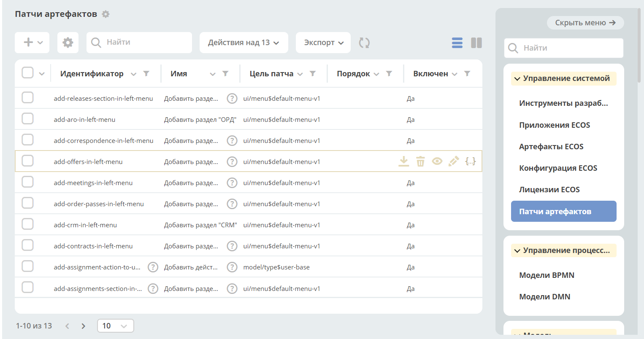Go to next page arrow
The image size is (644, 339).
pyautogui.click(x=83, y=326)
